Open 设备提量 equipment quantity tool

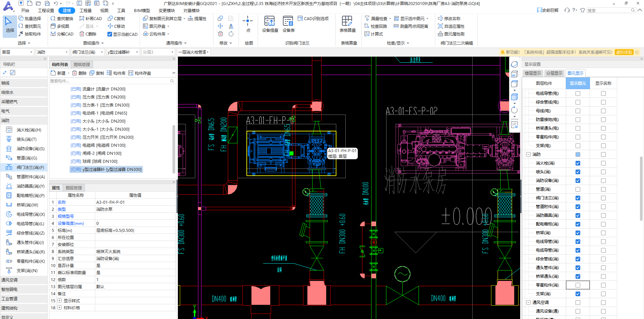pyautogui.click(x=270, y=24)
